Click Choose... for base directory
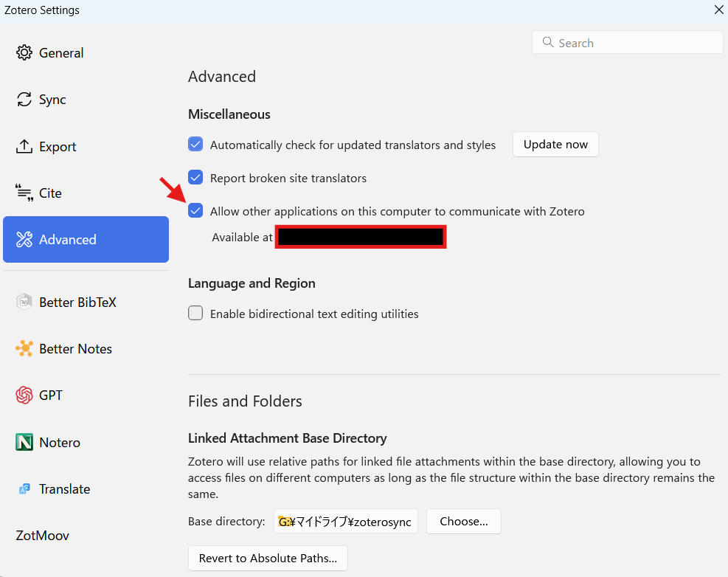This screenshot has height=577, width=728. click(464, 521)
